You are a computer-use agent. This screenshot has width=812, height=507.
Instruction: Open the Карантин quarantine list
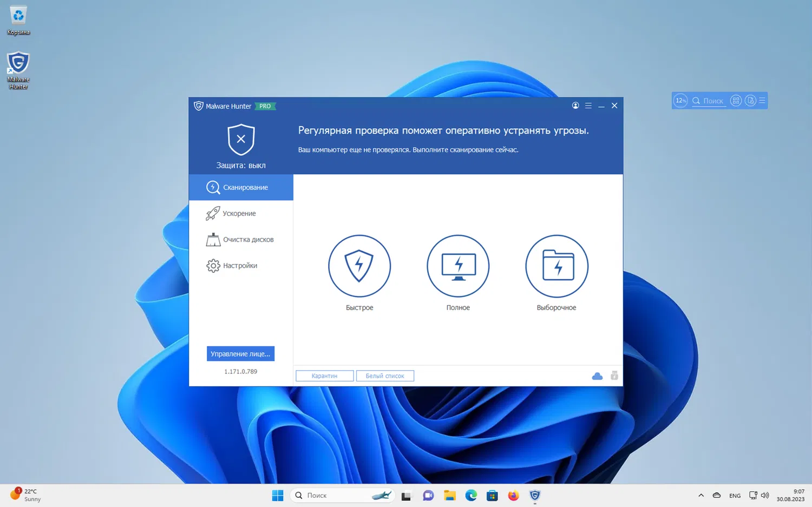point(324,376)
